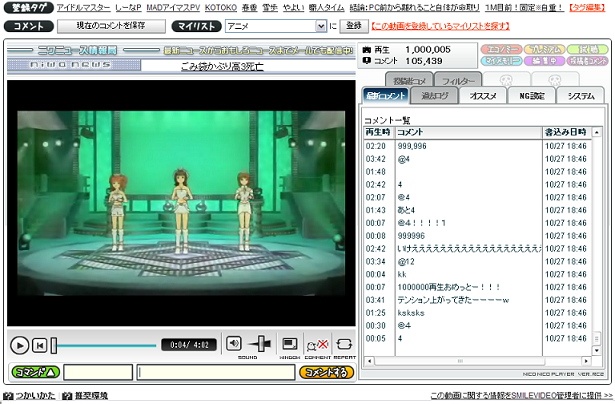The height and width of the screenshot is (404, 615).
Task: Sort by コメント column header
Action: [468, 132]
